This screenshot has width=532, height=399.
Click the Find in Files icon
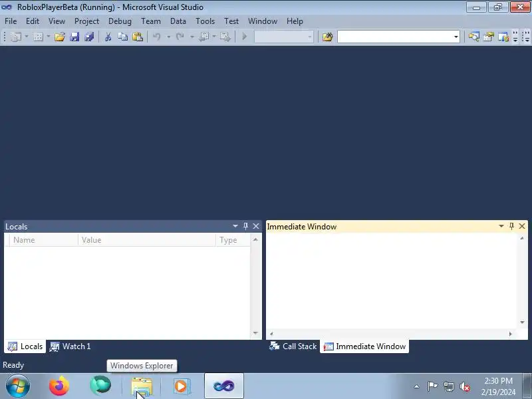pos(327,37)
